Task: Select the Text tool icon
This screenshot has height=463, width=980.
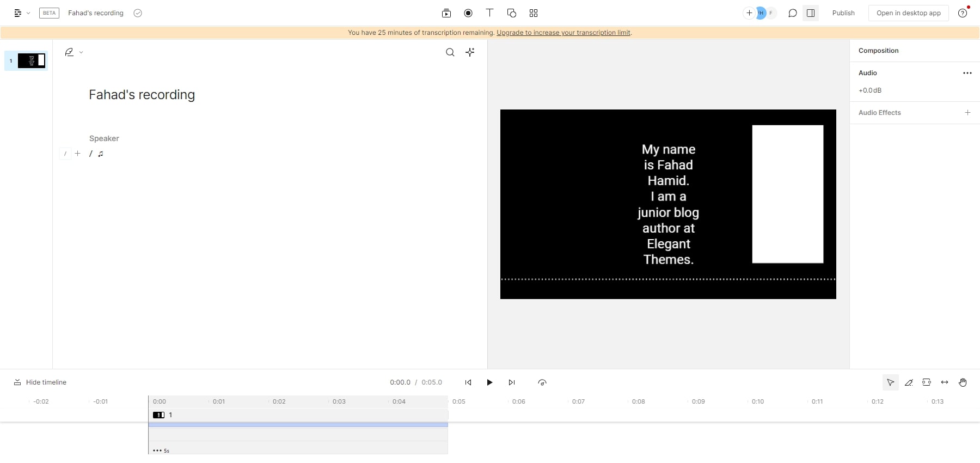Action: point(489,13)
